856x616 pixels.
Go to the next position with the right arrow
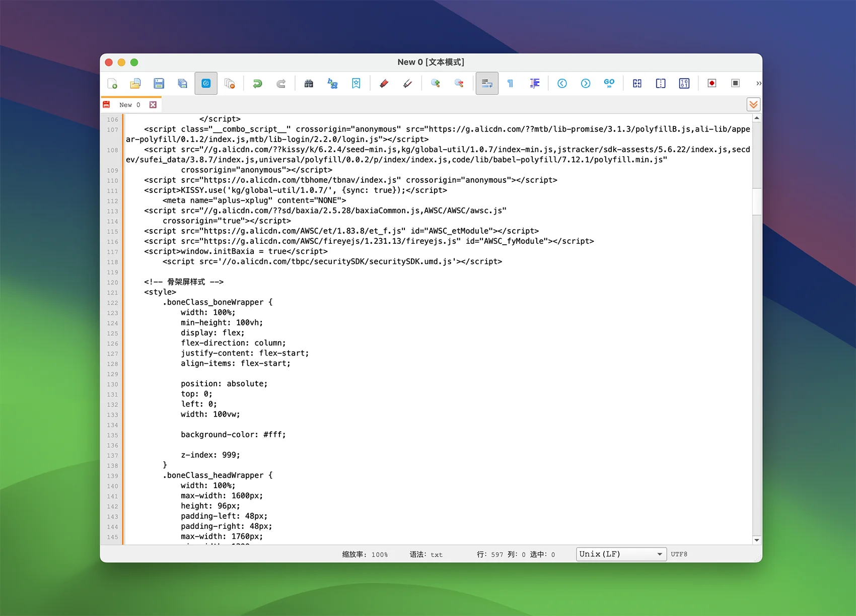click(x=586, y=84)
